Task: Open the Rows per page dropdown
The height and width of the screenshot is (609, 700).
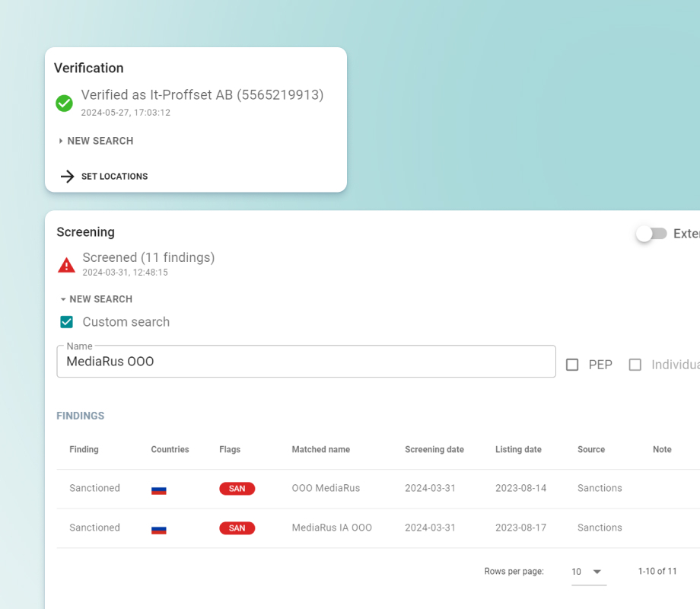Action: click(x=588, y=572)
